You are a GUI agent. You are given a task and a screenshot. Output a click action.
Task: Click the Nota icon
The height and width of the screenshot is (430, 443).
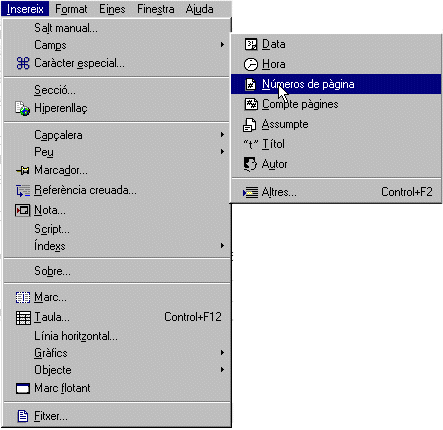22,210
